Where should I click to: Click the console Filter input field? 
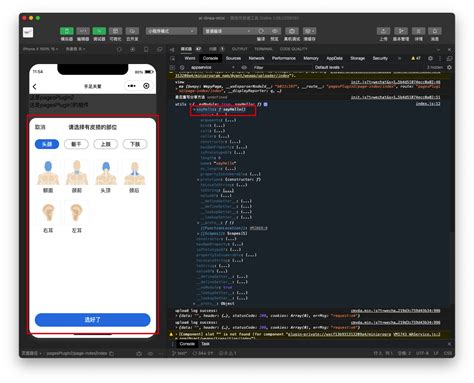(x=282, y=67)
